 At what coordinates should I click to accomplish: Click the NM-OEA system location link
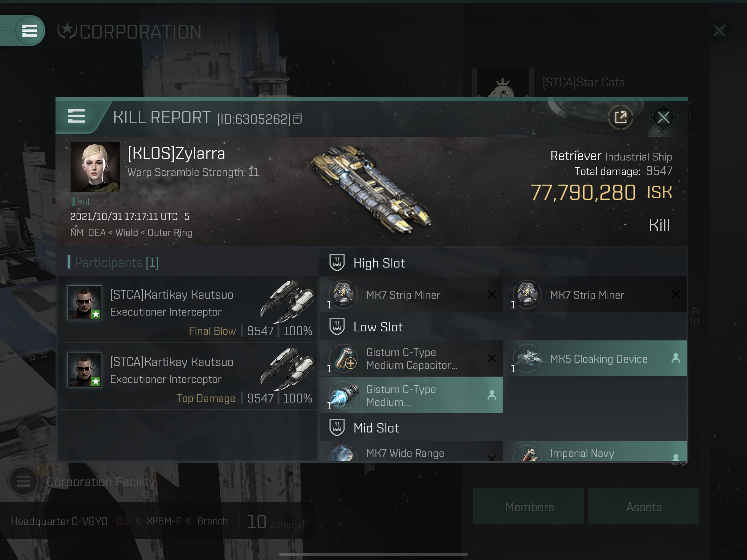click(x=87, y=232)
